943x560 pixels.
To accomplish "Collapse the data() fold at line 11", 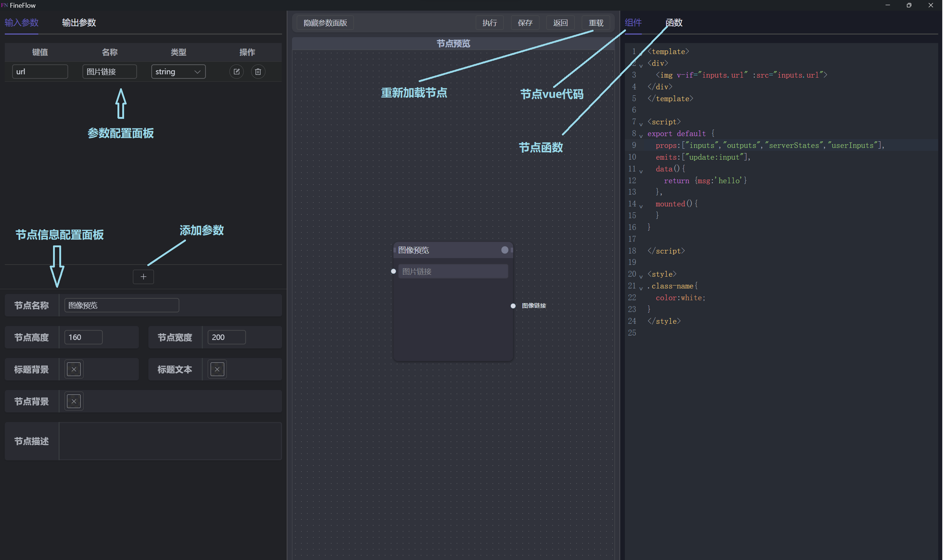I will click(641, 171).
